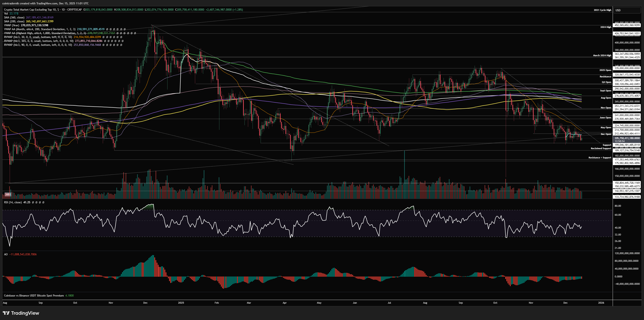Click the Vol 23.17B volume legend
This screenshot has width=644, height=320.
[x=11, y=14]
